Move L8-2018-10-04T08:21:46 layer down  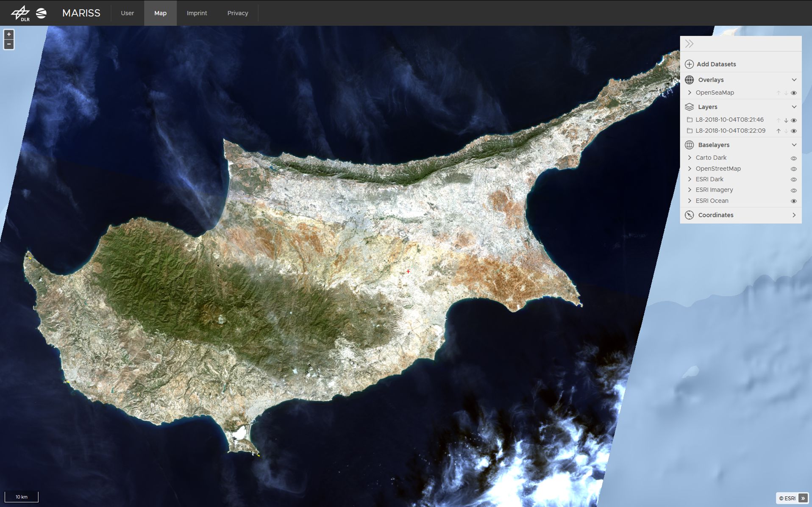(786, 120)
